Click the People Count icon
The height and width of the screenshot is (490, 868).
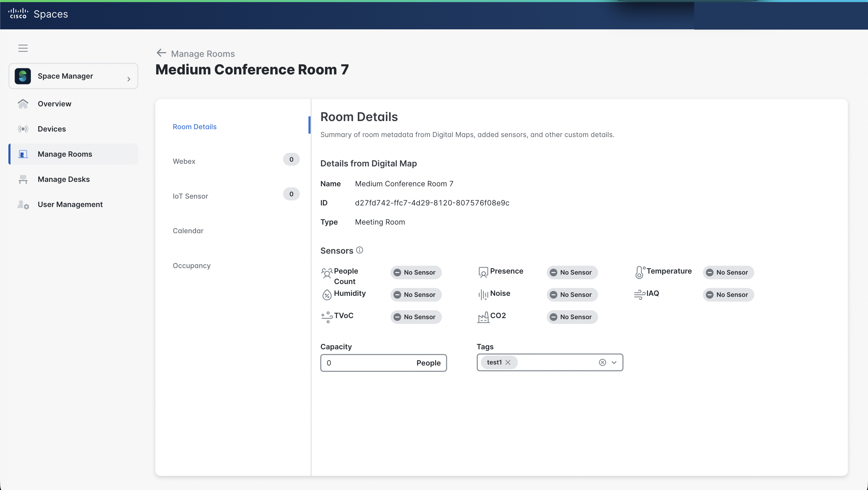(327, 273)
